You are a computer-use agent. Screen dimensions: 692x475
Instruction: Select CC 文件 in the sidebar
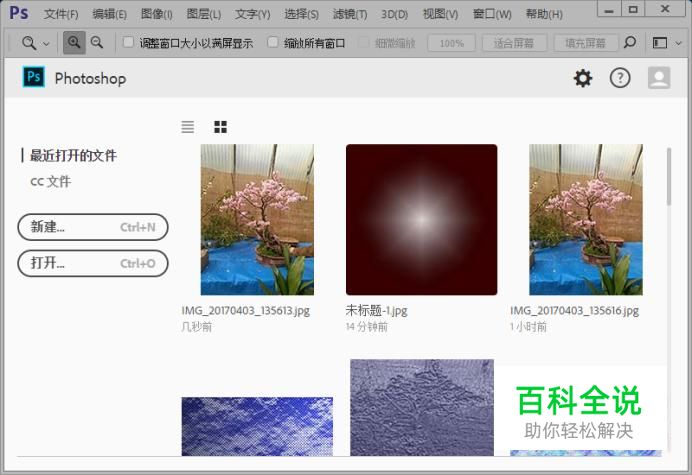tap(50, 181)
